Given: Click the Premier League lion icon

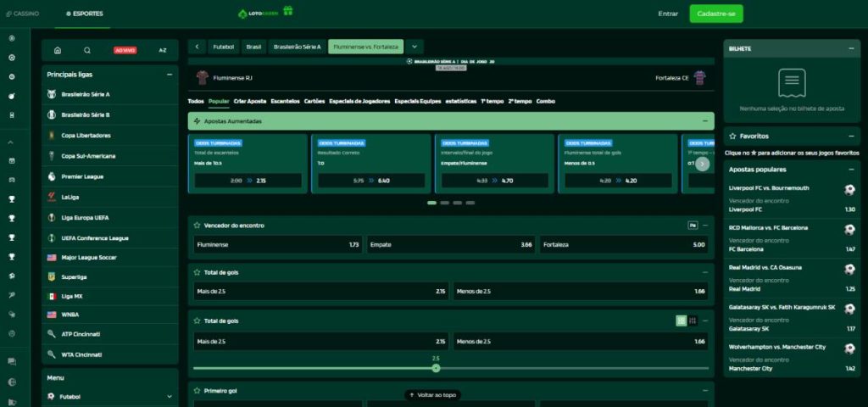Looking at the screenshot, I should click(52, 176).
